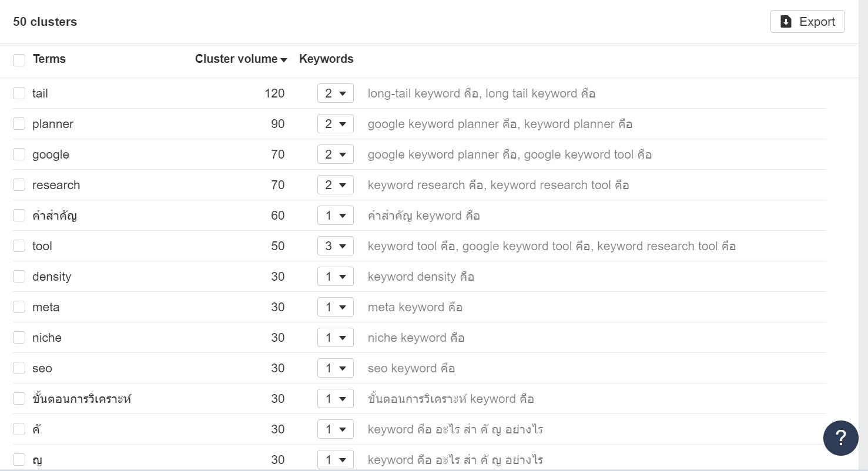Click the "50 clusters" heading

click(44, 21)
